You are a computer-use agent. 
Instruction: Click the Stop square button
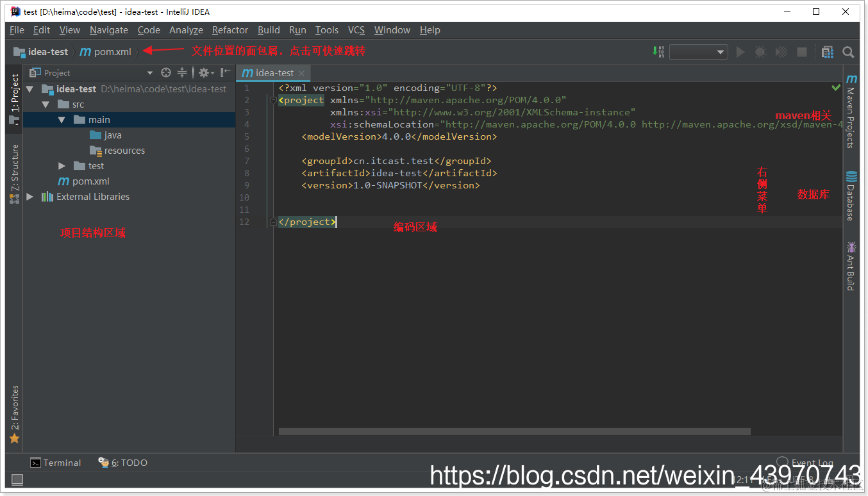click(802, 52)
